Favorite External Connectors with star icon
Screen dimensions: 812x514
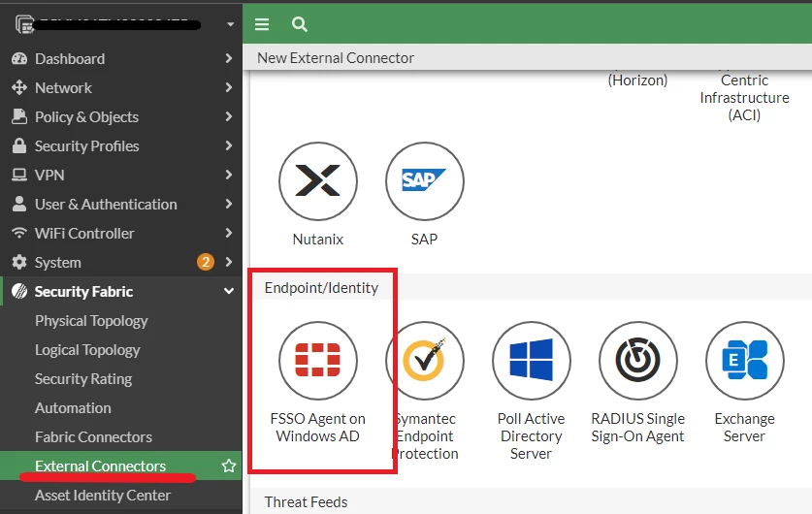pos(228,466)
